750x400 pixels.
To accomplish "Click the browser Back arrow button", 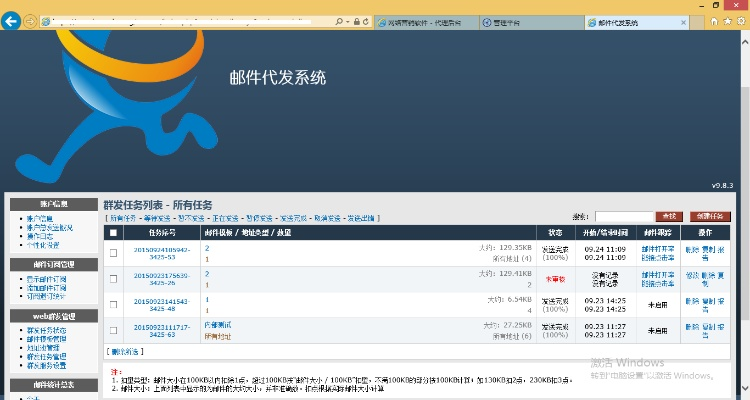I will (x=12, y=20).
